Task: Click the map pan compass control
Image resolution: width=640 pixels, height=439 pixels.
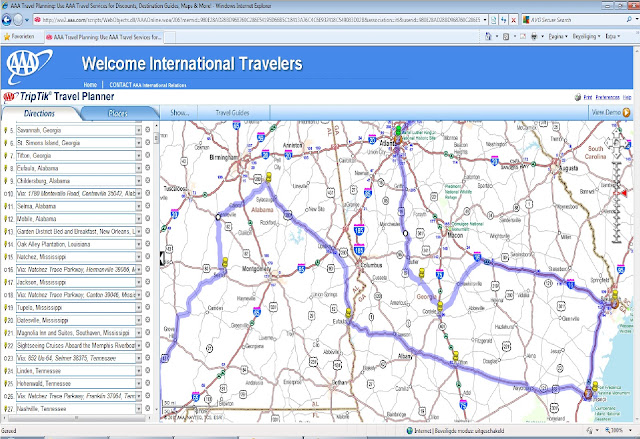Action: click(x=616, y=143)
